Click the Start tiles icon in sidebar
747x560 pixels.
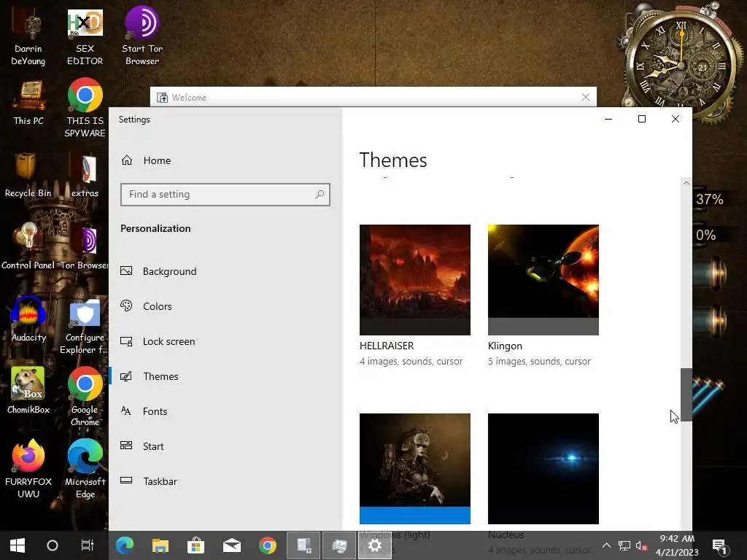click(x=126, y=446)
